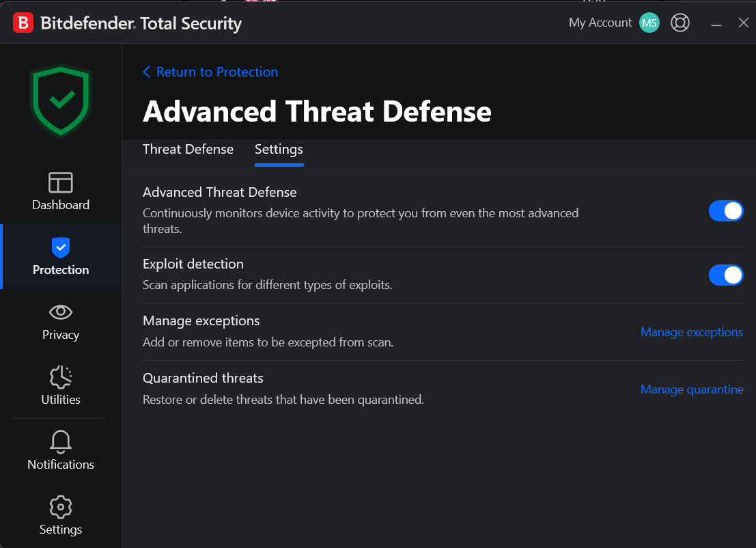This screenshot has height=548, width=756.
Task: Open the Utilities icon in sidebar
Action: pos(61,376)
